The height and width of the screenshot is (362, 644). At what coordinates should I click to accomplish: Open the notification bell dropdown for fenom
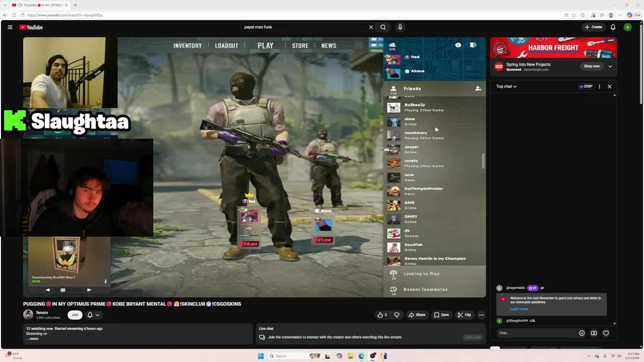click(93, 315)
